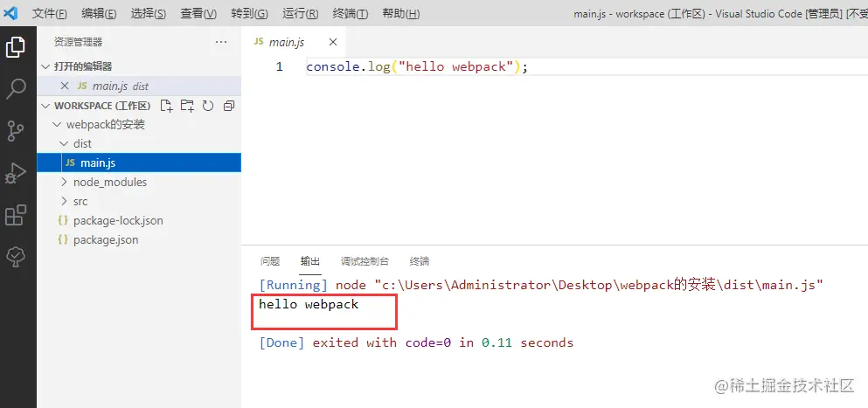Open the 转到(G) menu
Screen dimensions: 868x408
[x=250, y=13]
